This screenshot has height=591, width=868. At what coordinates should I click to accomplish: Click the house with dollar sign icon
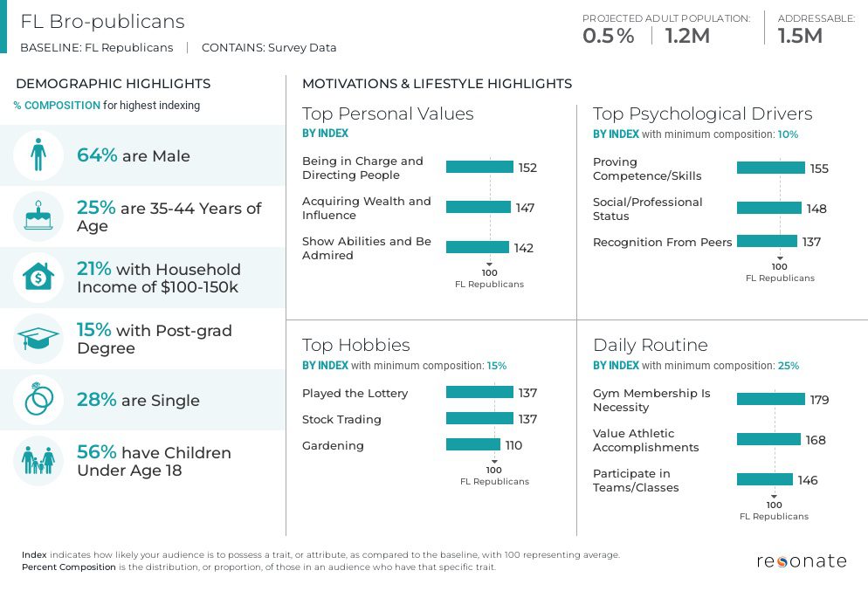(38, 276)
